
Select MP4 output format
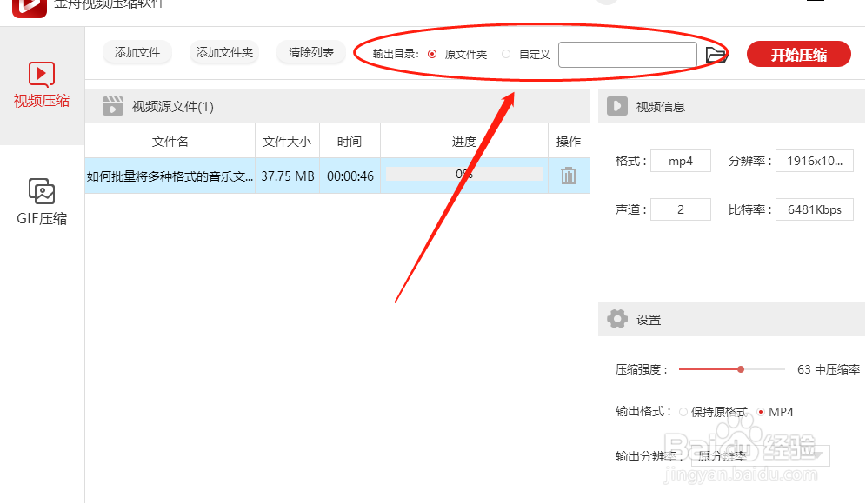760,411
